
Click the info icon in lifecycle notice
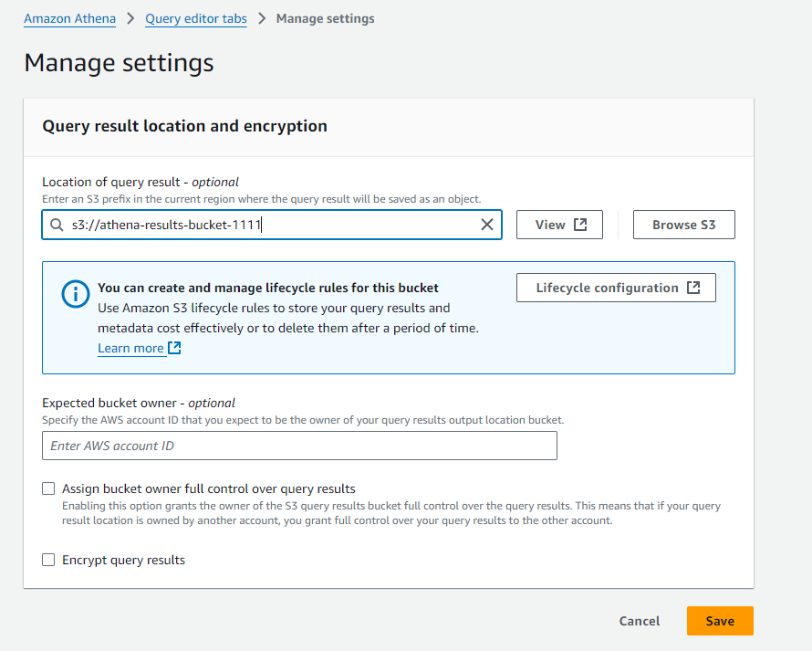(76, 294)
